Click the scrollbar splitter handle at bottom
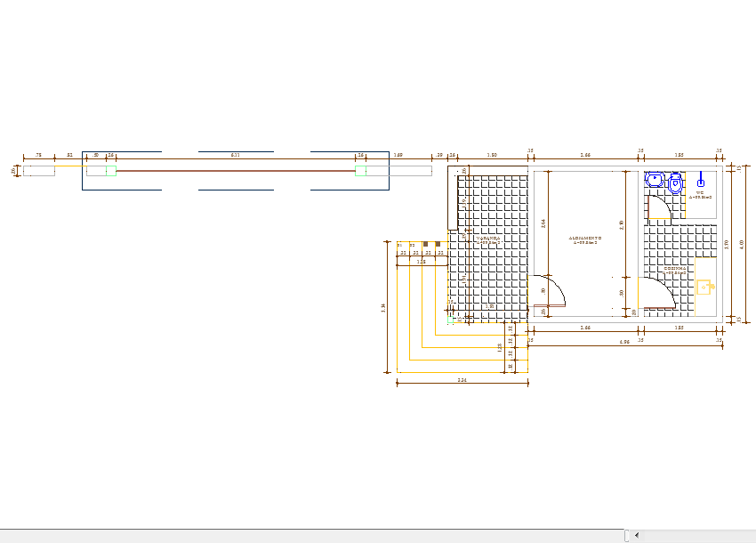The width and height of the screenshot is (756, 543). [x=627, y=535]
